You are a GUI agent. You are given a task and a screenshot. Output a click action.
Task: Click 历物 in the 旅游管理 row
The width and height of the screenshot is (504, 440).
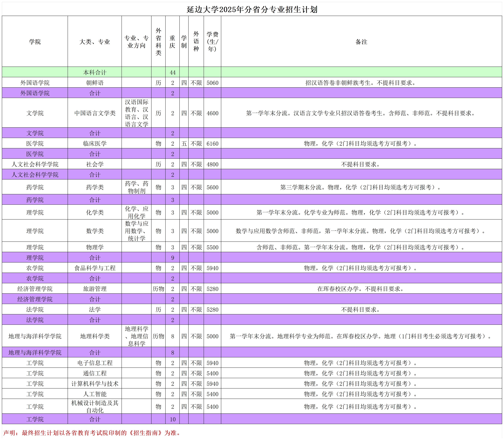pos(158,289)
